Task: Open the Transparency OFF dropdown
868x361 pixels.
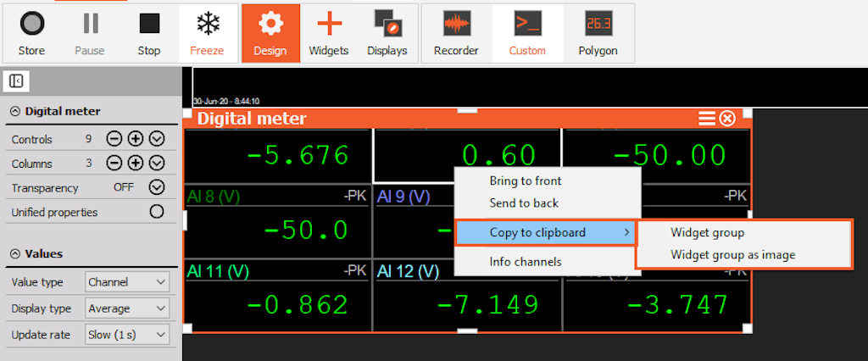Action: point(157,187)
